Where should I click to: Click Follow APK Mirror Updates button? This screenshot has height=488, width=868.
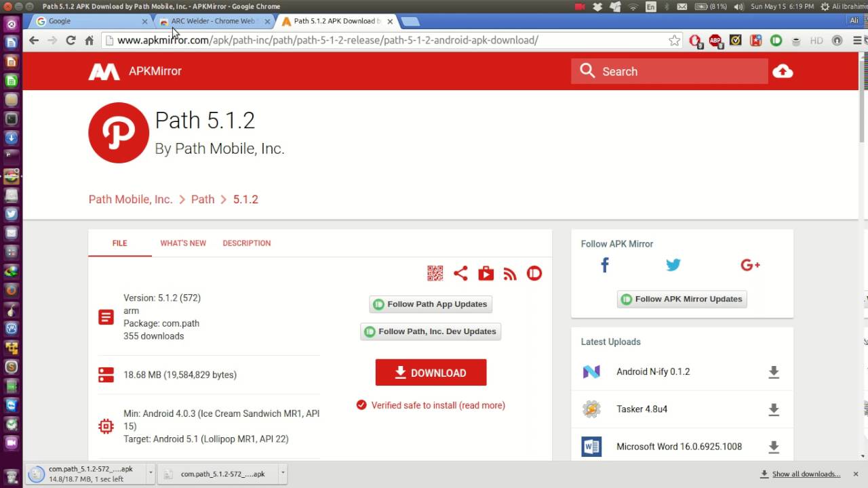682,299
